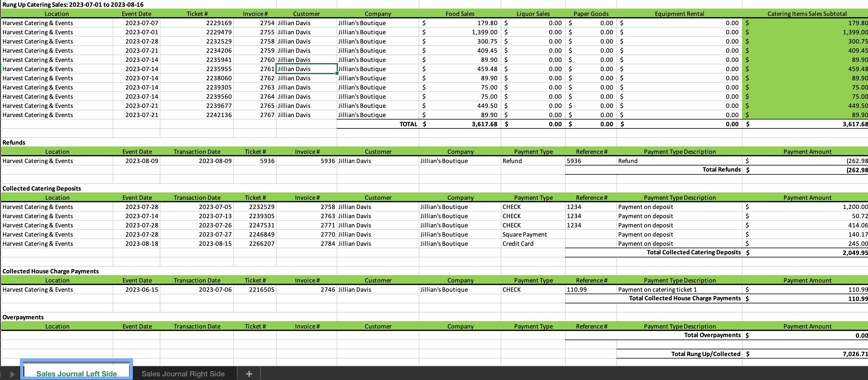Viewport: 868px width, 380px height.
Task: Select customer cell for invoice 2761
Action: click(306, 69)
